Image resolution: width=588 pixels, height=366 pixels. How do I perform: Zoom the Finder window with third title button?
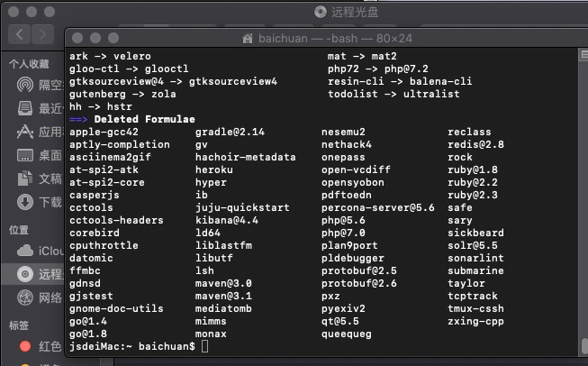(x=50, y=12)
